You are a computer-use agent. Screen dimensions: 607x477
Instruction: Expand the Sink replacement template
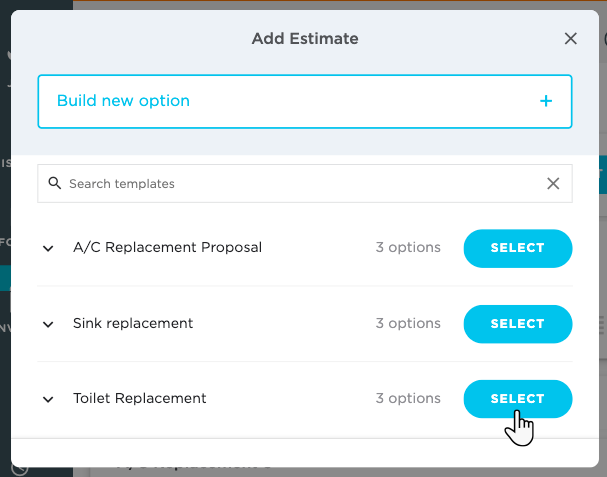click(x=48, y=324)
